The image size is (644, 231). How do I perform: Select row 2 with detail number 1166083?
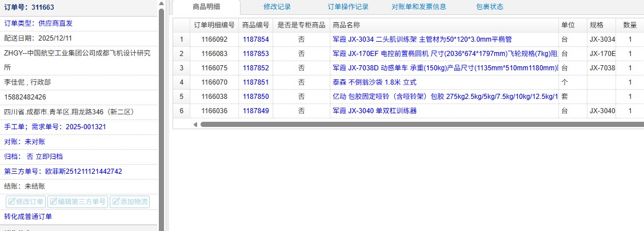(x=214, y=53)
